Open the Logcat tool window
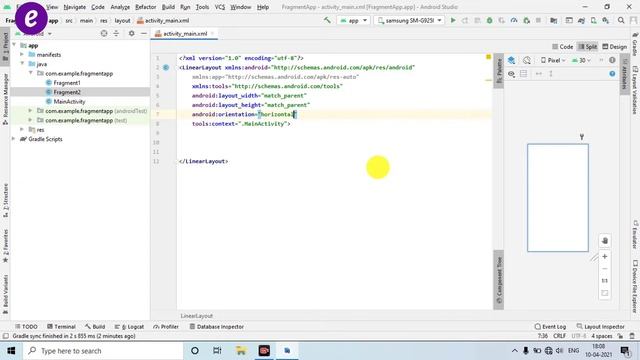This screenshot has width=640, height=360. point(129,327)
